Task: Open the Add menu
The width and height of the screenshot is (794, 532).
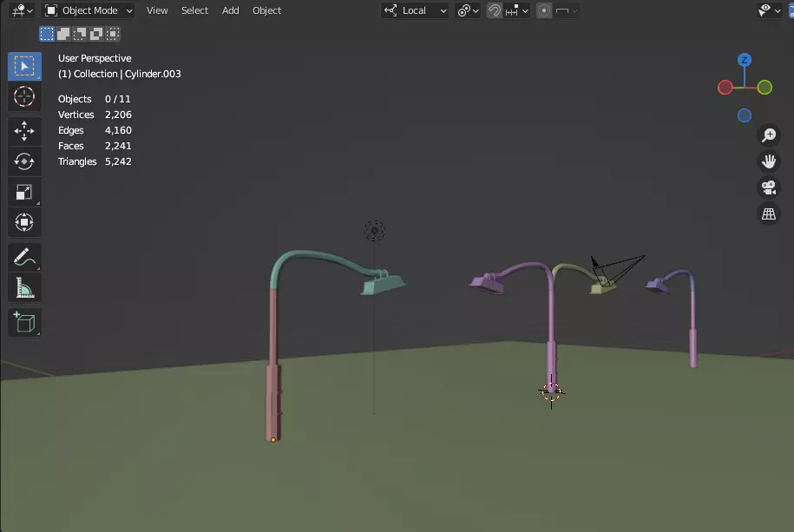Action: pyautogui.click(x=231, y=10)
